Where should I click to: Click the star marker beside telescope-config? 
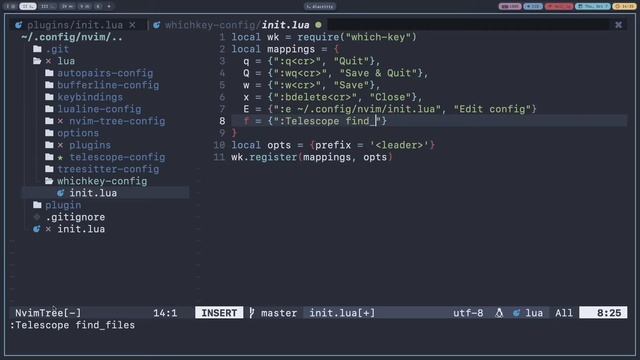coord(60,157)
